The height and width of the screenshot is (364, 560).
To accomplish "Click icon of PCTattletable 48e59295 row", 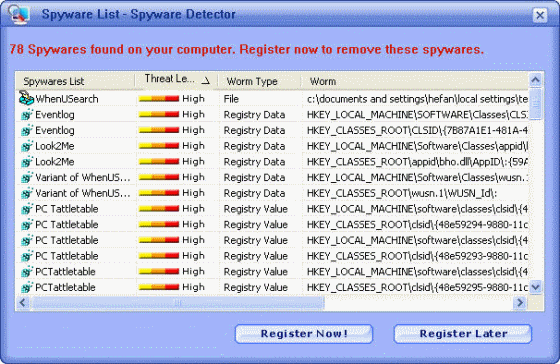I will (x=27, y=288).
